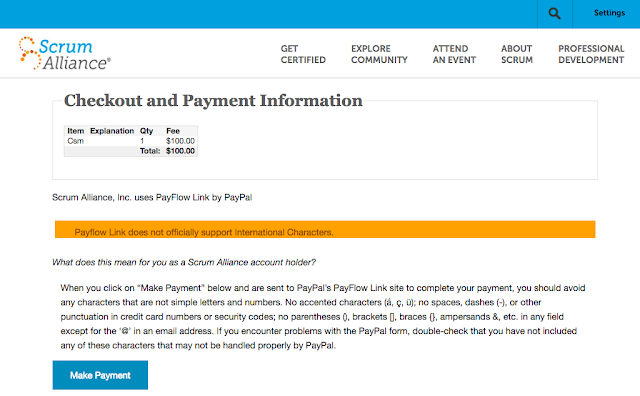
Task: Click the search magnifier icon
Action: click(x=554, y=13)
